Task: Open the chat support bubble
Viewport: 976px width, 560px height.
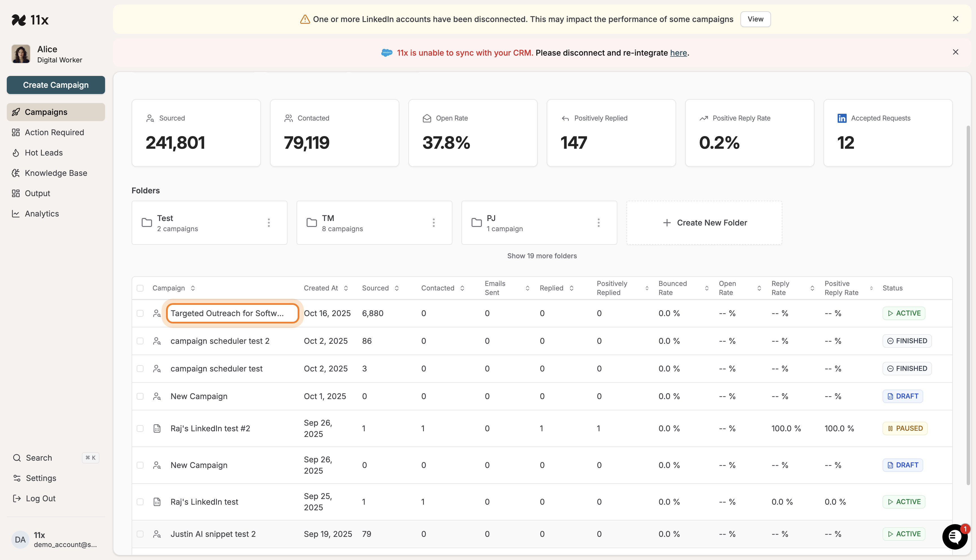Action: [x=955, y=537]
